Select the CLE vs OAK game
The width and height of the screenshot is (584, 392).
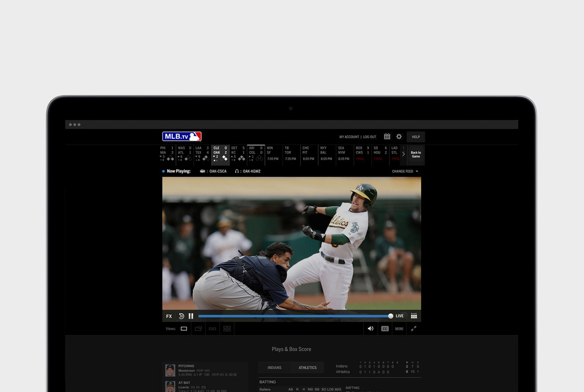coord(220,153)
